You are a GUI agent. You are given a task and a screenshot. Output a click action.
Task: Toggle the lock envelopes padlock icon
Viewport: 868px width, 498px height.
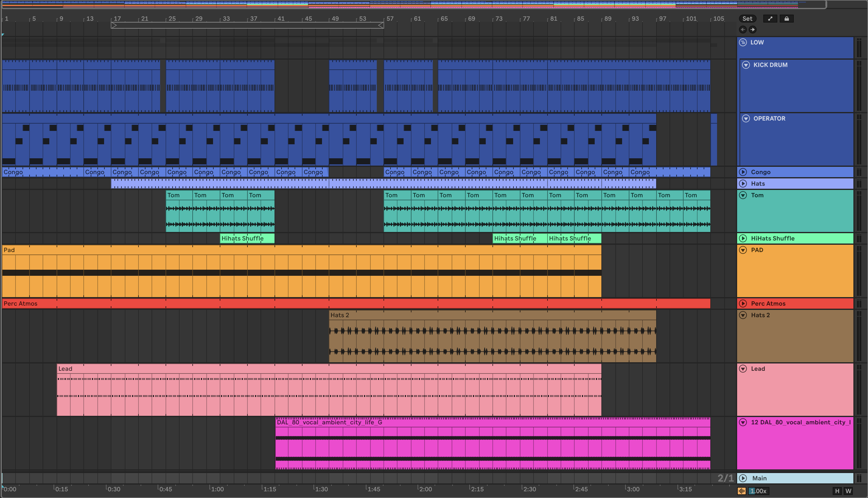786,19
